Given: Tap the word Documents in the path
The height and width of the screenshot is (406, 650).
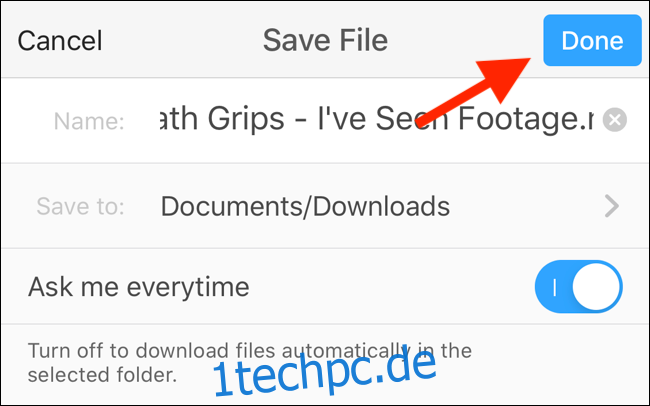Looking at the screenshot, I should (232, 206).
